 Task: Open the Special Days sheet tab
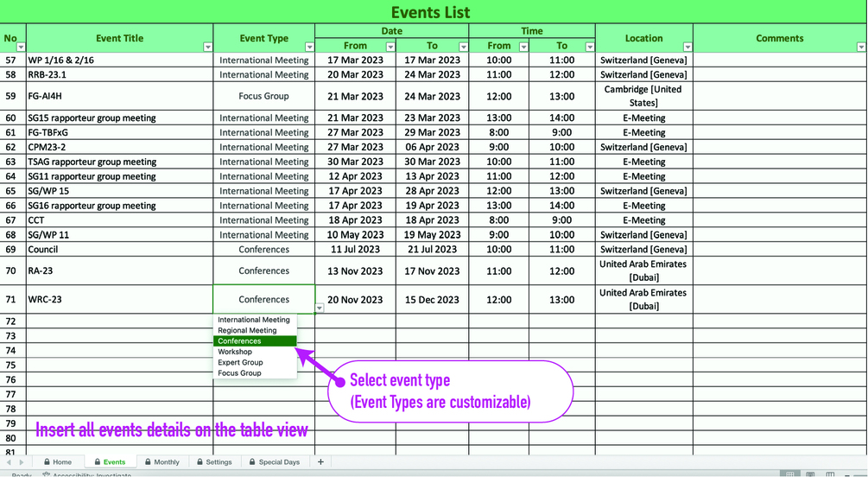click(x=275, y=462)
